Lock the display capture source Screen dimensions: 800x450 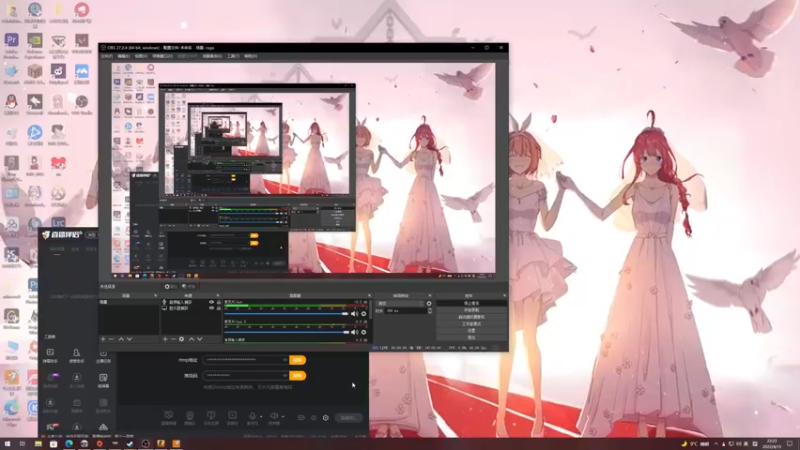[x=219, y=308]
